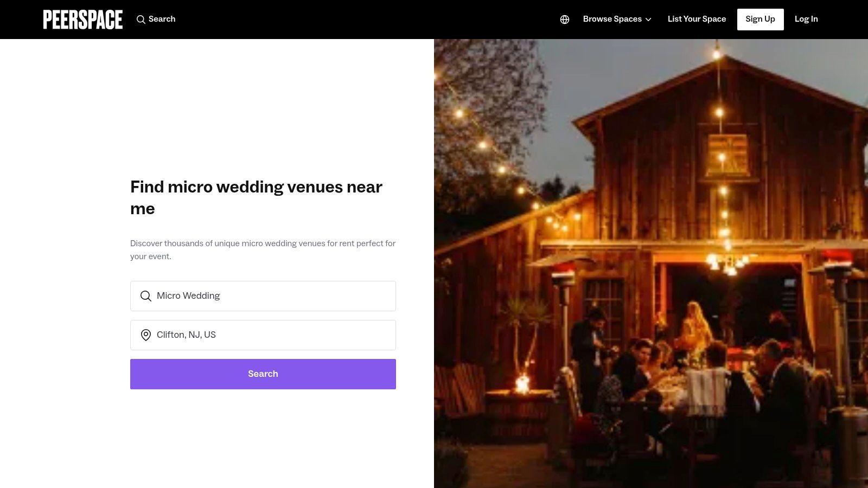Click the Clifton, NJ, US location field

coord(263,335)
